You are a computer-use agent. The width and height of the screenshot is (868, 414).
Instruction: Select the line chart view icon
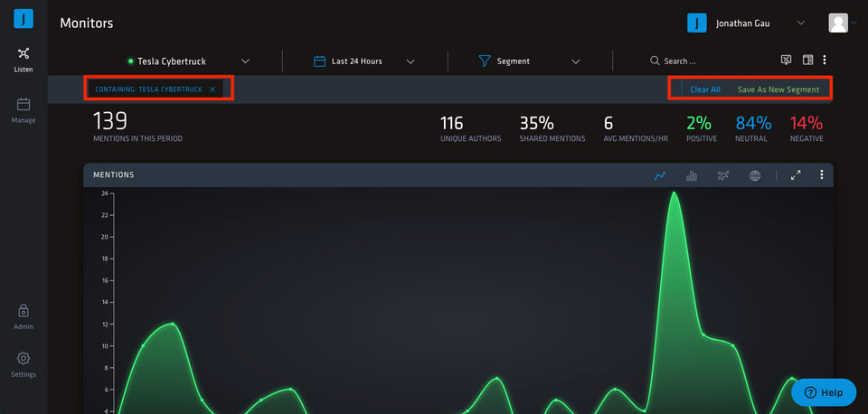659,175
